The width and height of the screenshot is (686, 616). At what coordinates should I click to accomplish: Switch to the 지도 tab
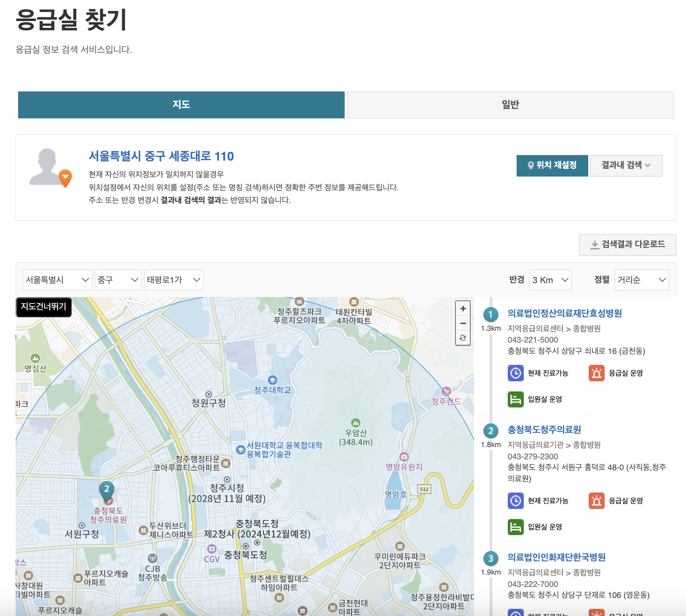pos(181,105)
